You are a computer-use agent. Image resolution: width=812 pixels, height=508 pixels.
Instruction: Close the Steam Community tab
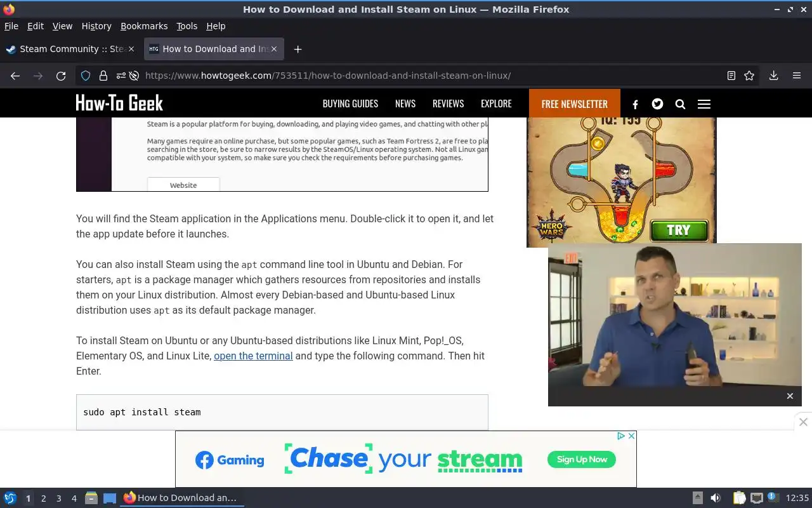pos(131,49)
